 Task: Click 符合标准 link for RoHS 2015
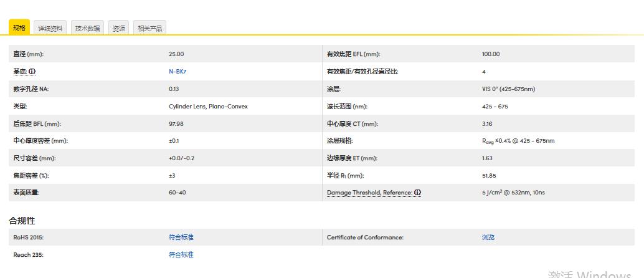coord(181,237)
